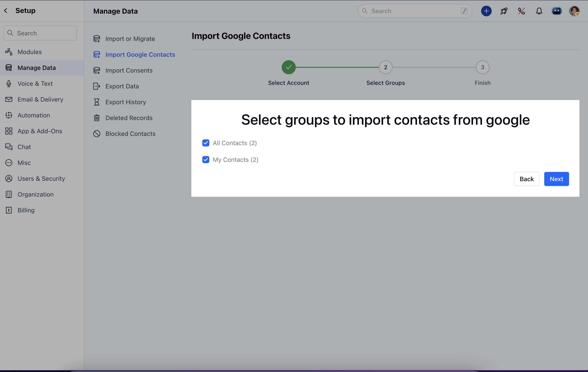Click the completed Select Account step
Screen dimensions: 588x372
288,67
